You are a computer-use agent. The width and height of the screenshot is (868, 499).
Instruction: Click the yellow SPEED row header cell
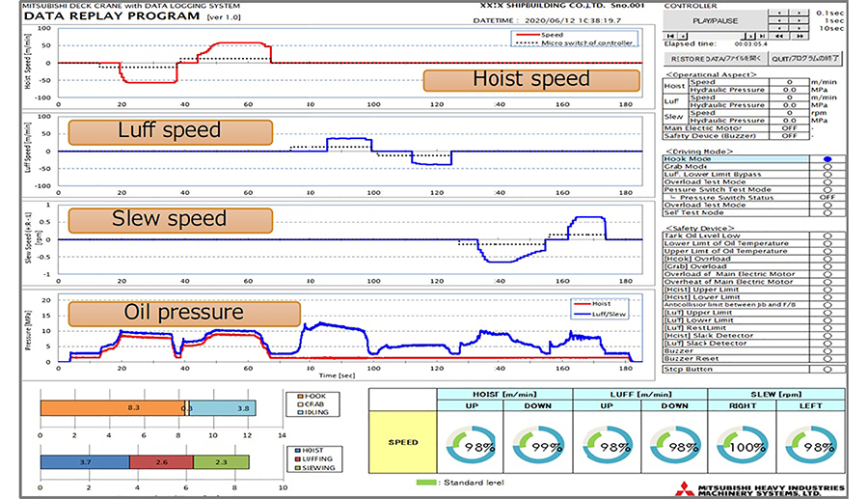click(403, 442)
